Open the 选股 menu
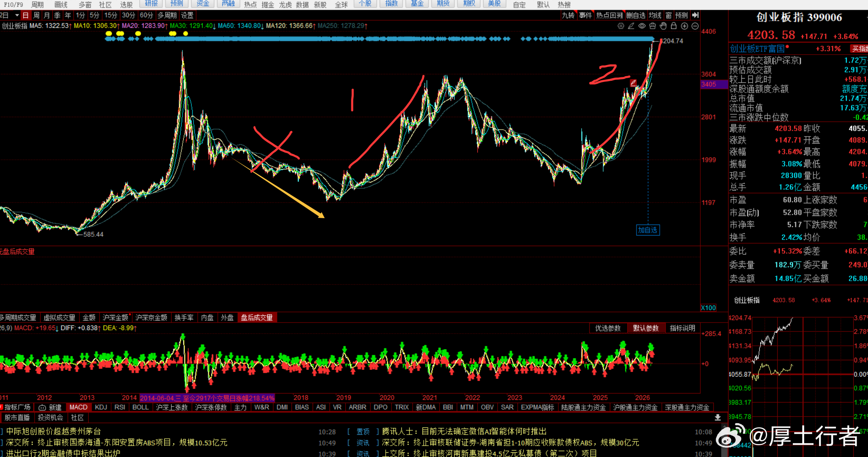868x457 pixels. (126, 5)
